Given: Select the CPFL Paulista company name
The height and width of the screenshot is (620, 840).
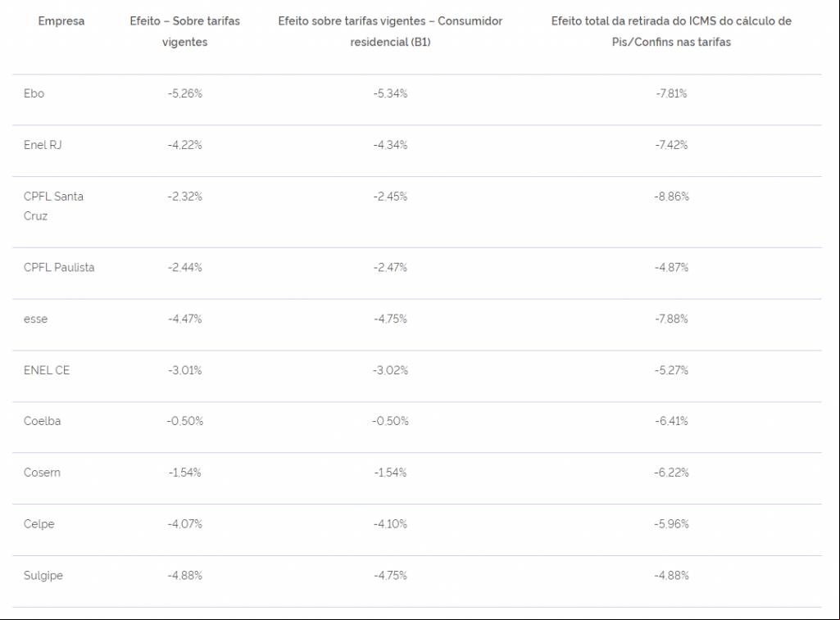Looking at the screenshot, I should pos(59,268).
